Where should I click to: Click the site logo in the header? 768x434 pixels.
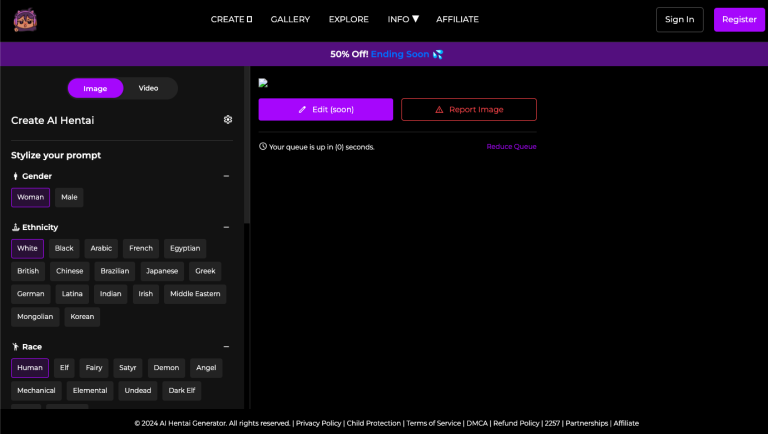point(26,19)
